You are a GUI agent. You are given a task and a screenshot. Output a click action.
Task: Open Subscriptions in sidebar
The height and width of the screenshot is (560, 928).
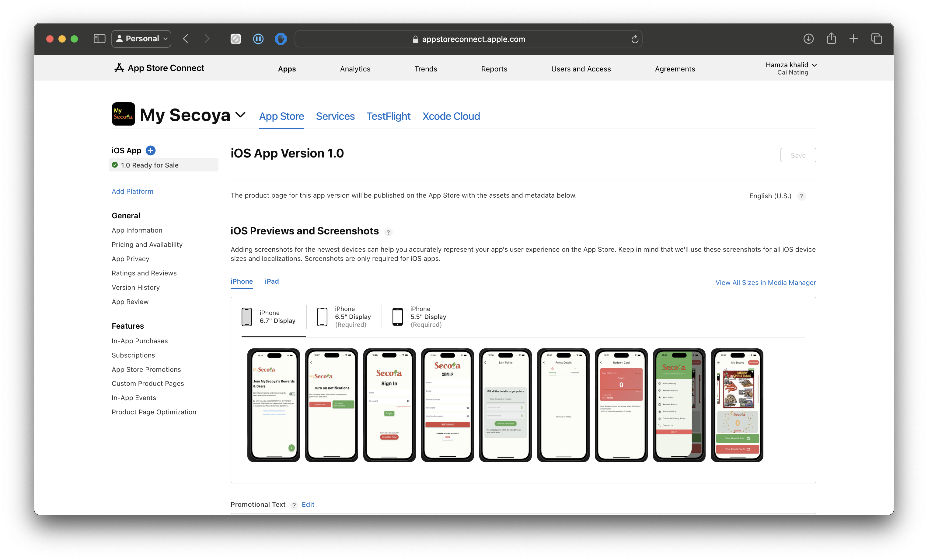click(133, 355)
